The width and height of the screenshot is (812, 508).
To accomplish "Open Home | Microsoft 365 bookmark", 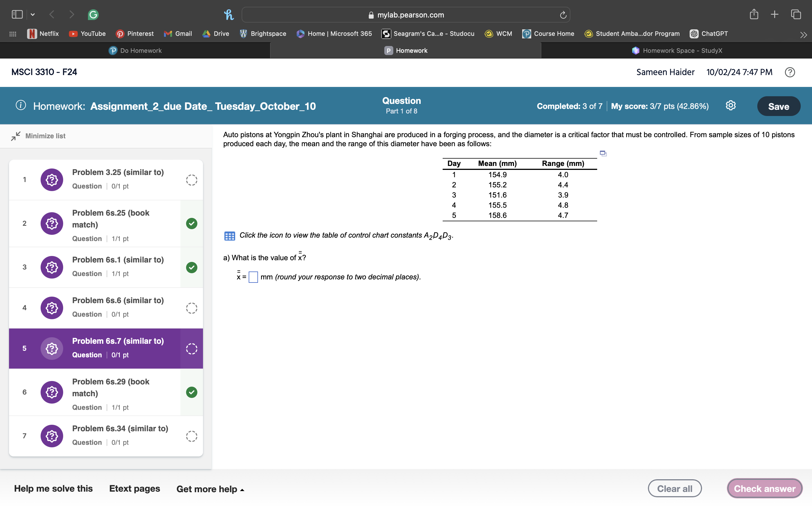I will coord(334,34).
